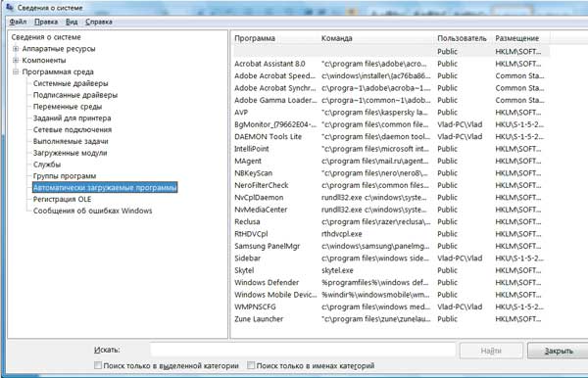Image resolution: width=588 pixels, height=378 pixels.
Task: Click the Закрыть button
Action: pyautogui.click(x=559, y=351)
